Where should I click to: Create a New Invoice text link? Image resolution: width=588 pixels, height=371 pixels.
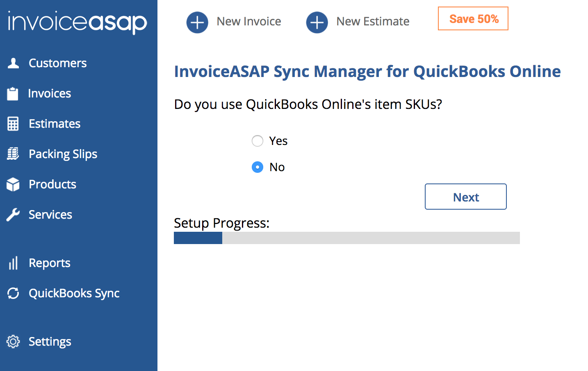pyautogui.click(x=249, y=21)
